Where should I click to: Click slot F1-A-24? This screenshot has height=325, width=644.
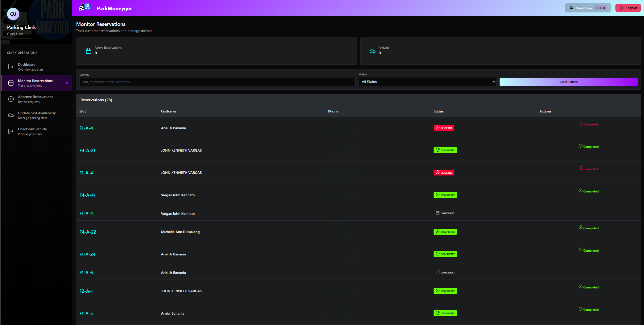click(x=88, y=254)
